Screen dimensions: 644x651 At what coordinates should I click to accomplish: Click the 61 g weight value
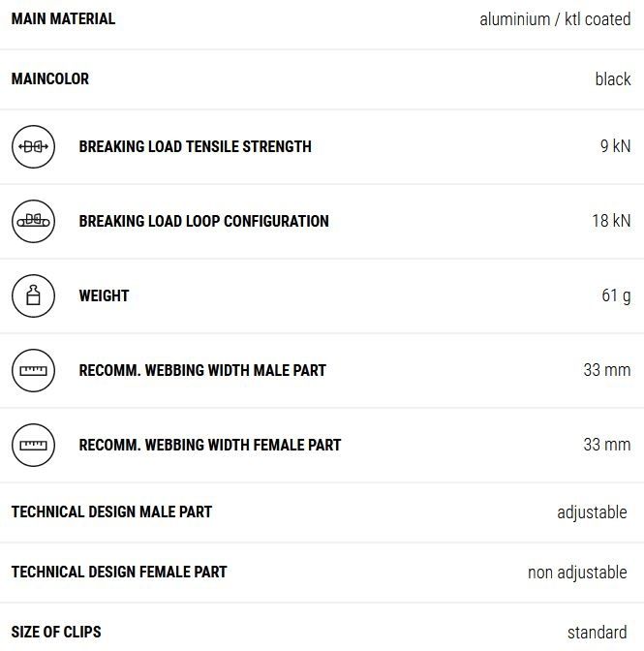coord(616,296)
